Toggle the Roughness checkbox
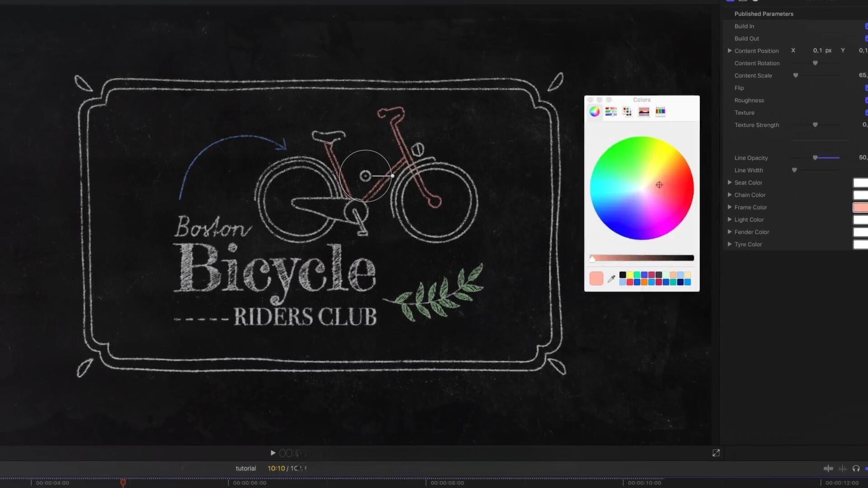This screenshot has height=488, width=868. coord(866,100)
